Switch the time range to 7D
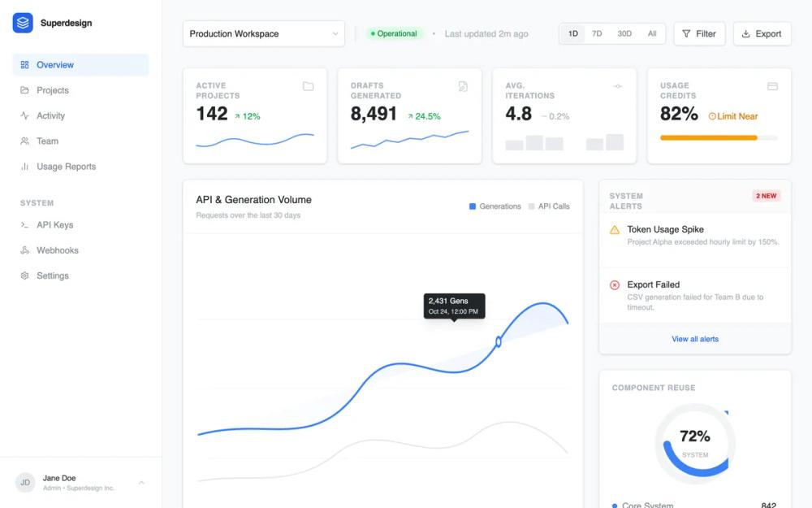The width and height of the screenshot is (812, 508). (598, 33)
